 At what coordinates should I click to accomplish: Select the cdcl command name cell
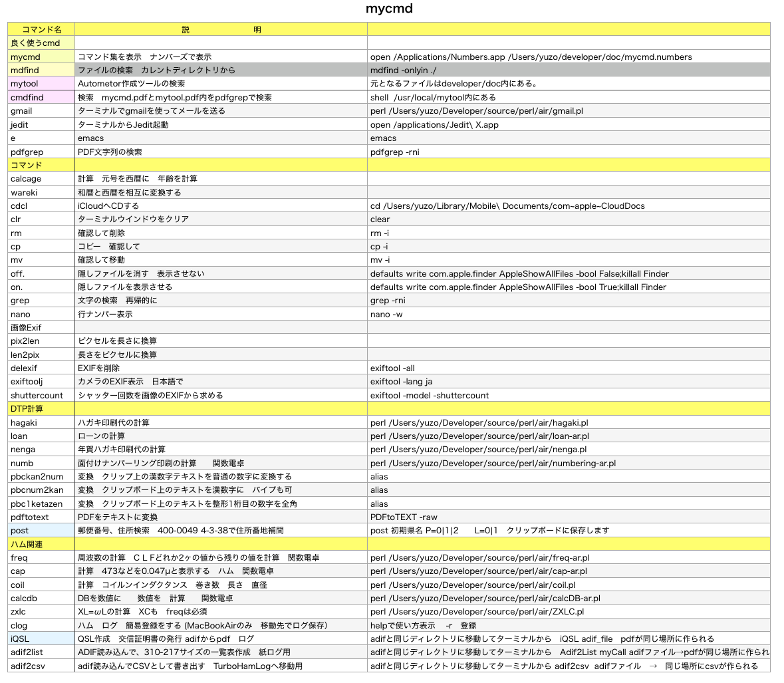pyautogui.click(x=41, y=206)
